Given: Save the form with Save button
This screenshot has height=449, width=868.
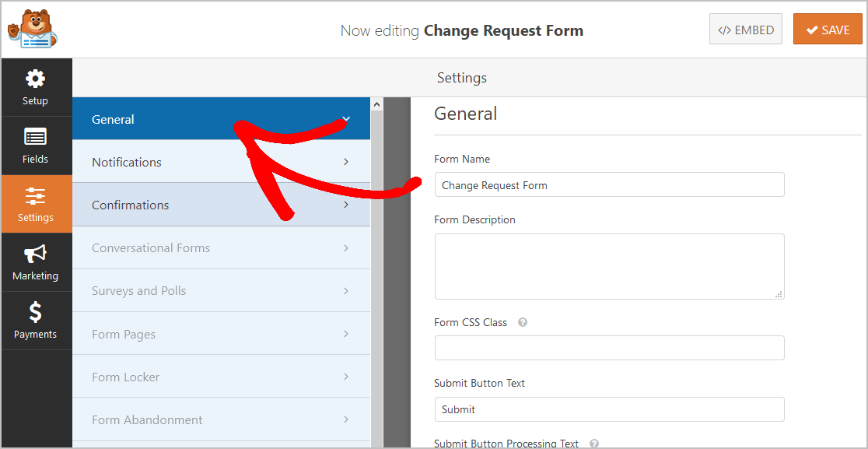Looking at the screenshot, I should (828, 30).
